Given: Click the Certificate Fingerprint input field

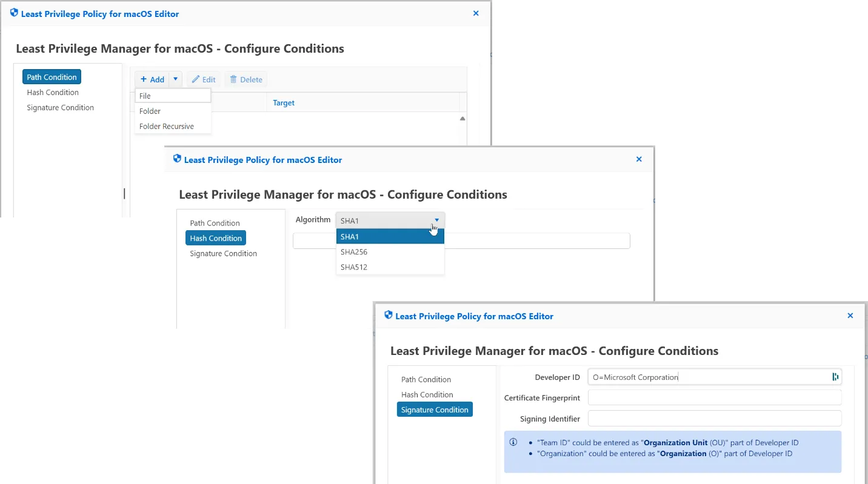Looking at the screenshot, I should click(x=714, y=398).
